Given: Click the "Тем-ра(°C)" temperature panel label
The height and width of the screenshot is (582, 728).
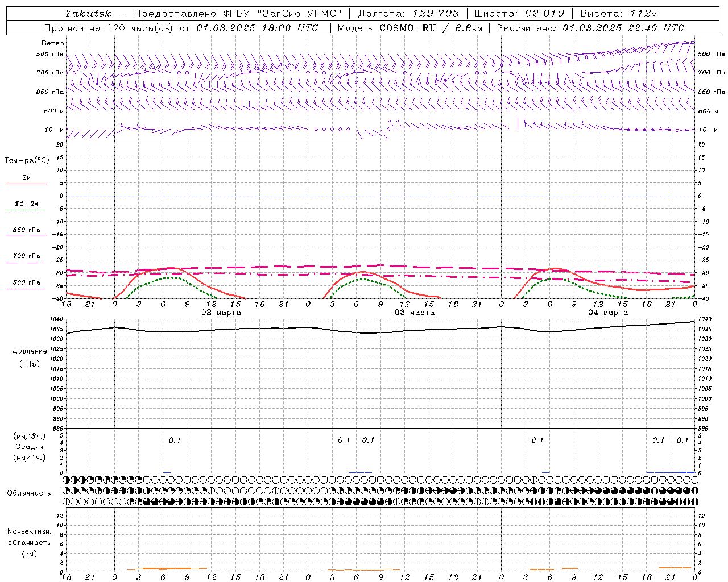Looking at the screenshot, I should click(x=27, y=161).
